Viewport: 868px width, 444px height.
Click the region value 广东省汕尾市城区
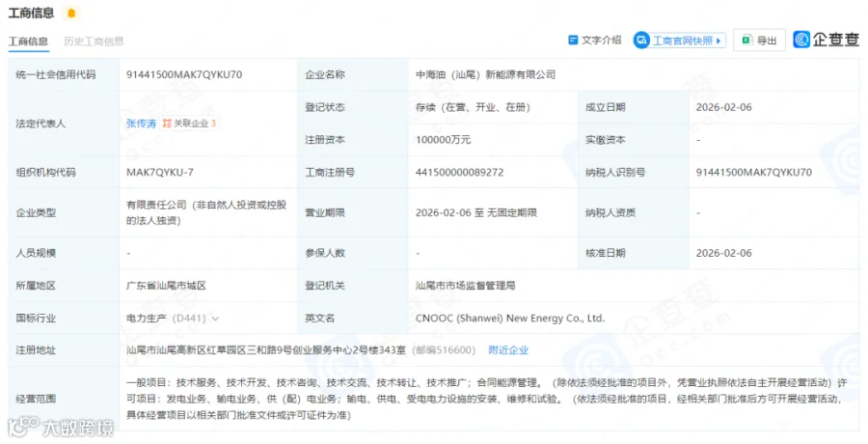pyautogui.click(x=166, y=286)
